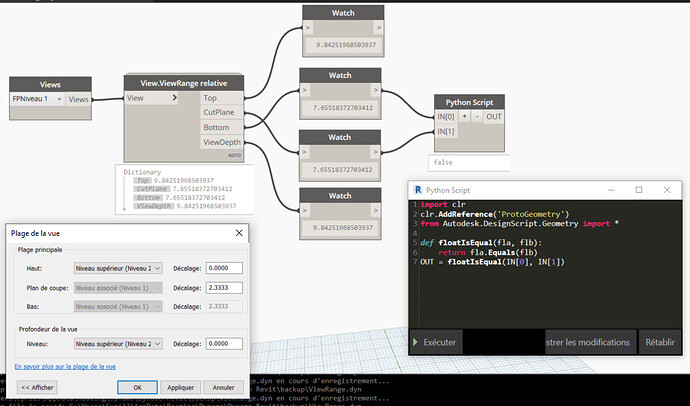This screenshot has width=690, height=406.
Task: Click IN[0] port on Python Script node
Action: click(446, 117)
